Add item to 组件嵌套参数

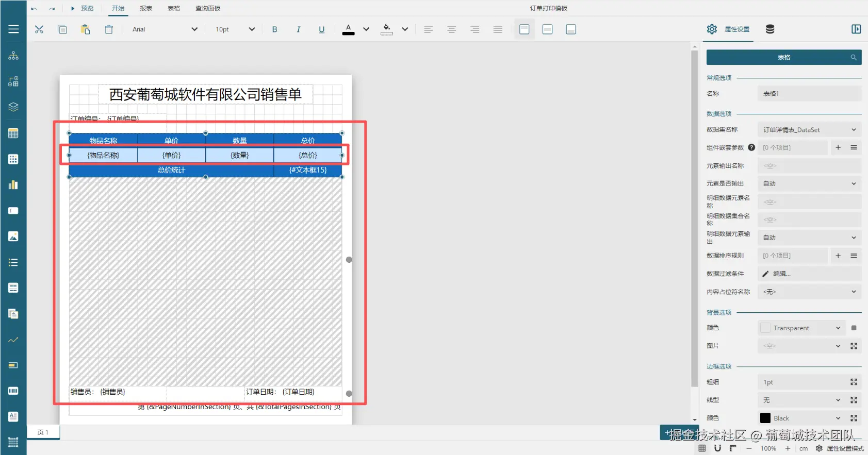[838, 147]
